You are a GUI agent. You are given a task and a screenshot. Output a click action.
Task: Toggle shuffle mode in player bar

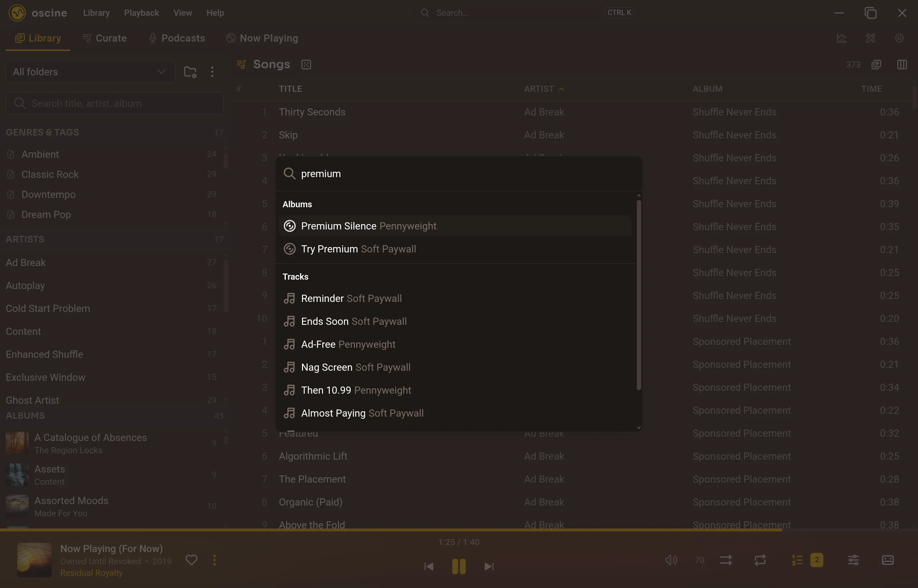[x=725, y=560]
